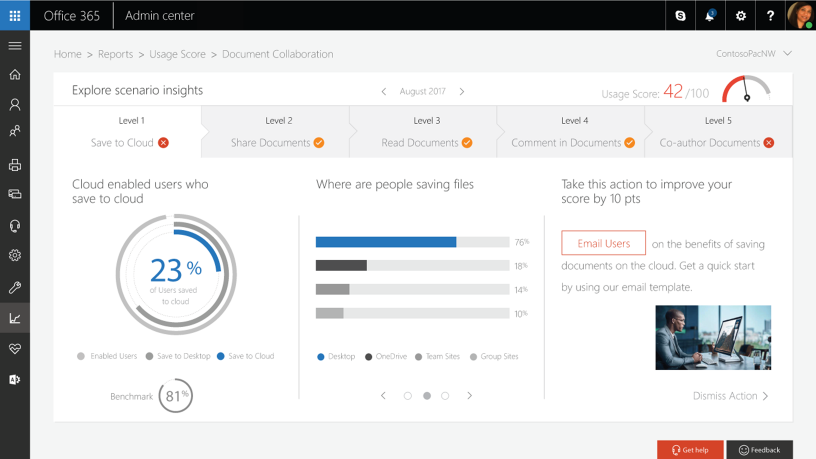The image size is (816, 459).
Task: Open user profile avatar
Action: (x=800, y=15)
